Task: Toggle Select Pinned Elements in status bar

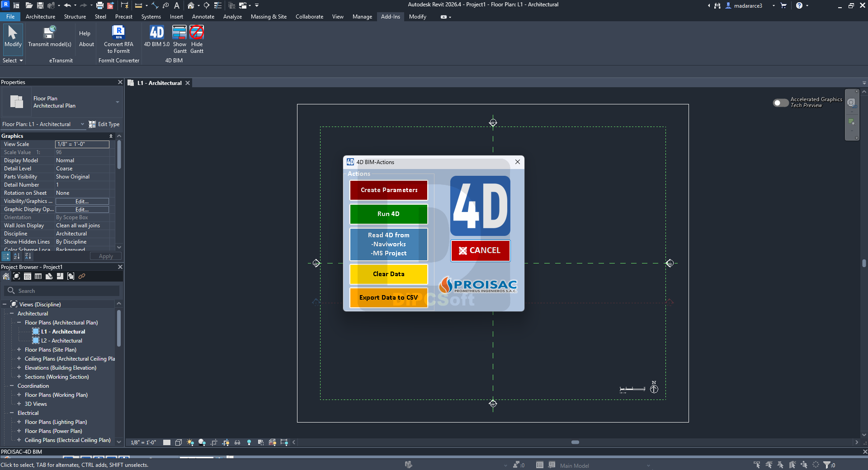Action: [x=781, y=465]
